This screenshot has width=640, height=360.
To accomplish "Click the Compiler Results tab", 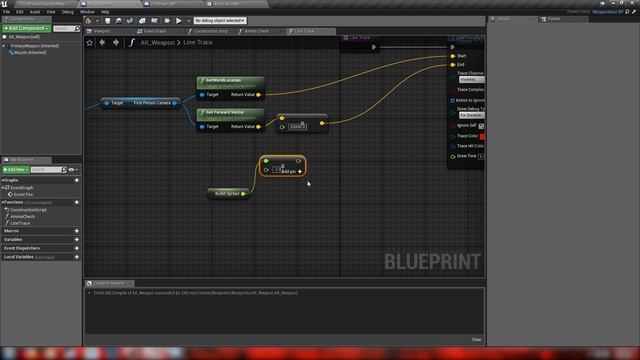I will pyautogui.click(x=109, y=283).
